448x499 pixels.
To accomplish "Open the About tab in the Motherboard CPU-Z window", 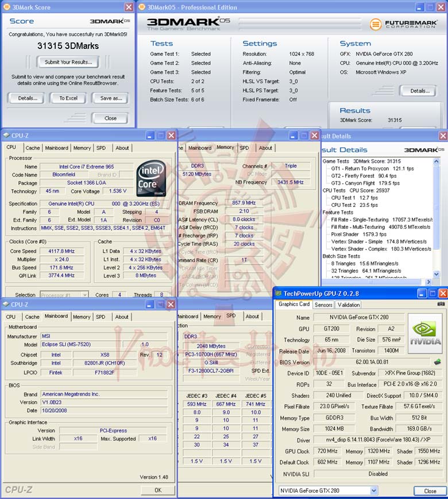I will [122, 317].
